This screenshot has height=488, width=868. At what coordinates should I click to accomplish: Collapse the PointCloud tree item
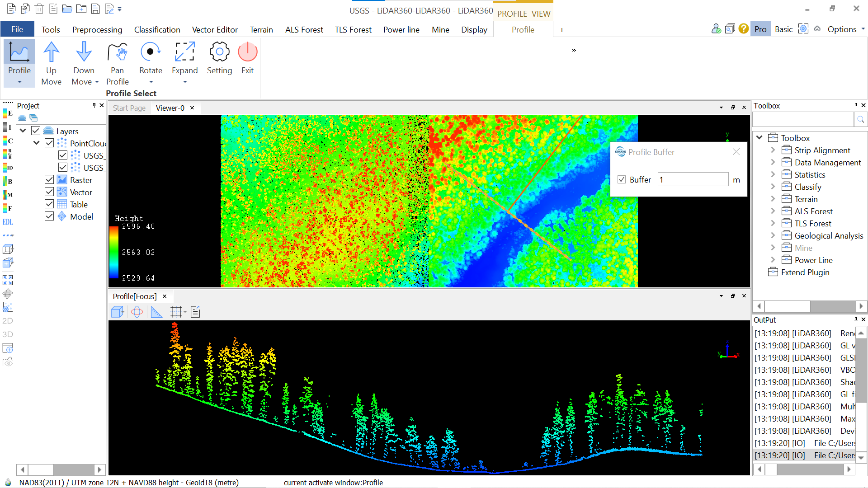[x=37, y=142]
